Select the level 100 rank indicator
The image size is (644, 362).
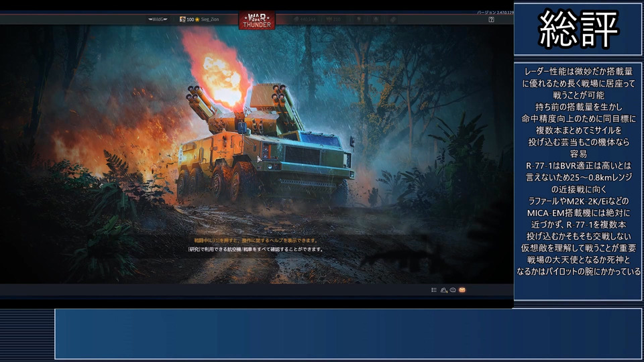(x=190, y=19)
